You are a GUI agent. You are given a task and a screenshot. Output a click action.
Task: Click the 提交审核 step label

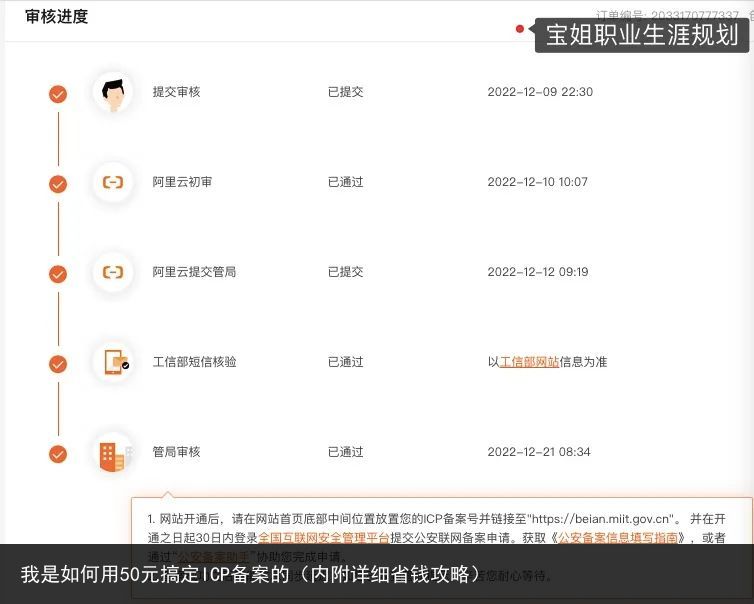click(x=176, y=92)
